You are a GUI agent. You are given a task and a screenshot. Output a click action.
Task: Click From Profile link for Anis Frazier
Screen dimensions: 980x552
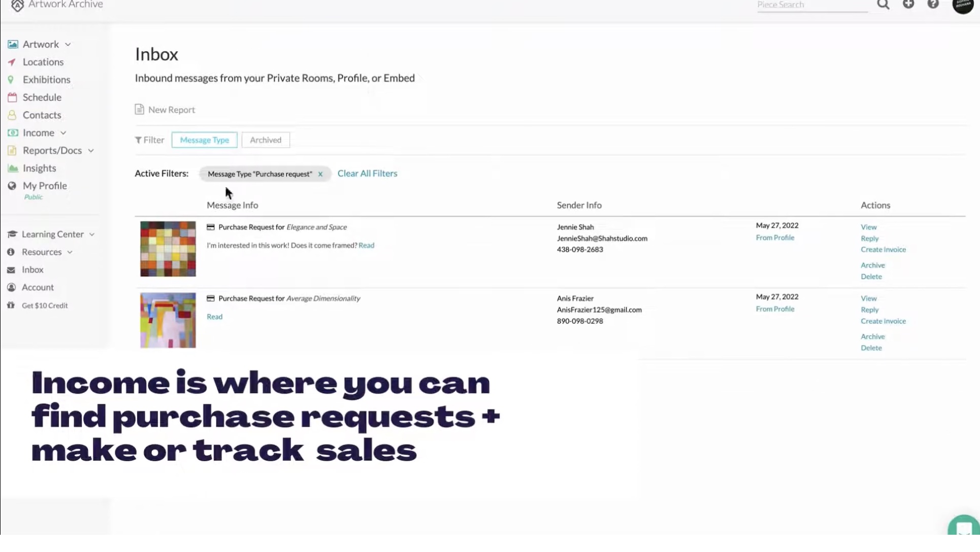[775, 309]
